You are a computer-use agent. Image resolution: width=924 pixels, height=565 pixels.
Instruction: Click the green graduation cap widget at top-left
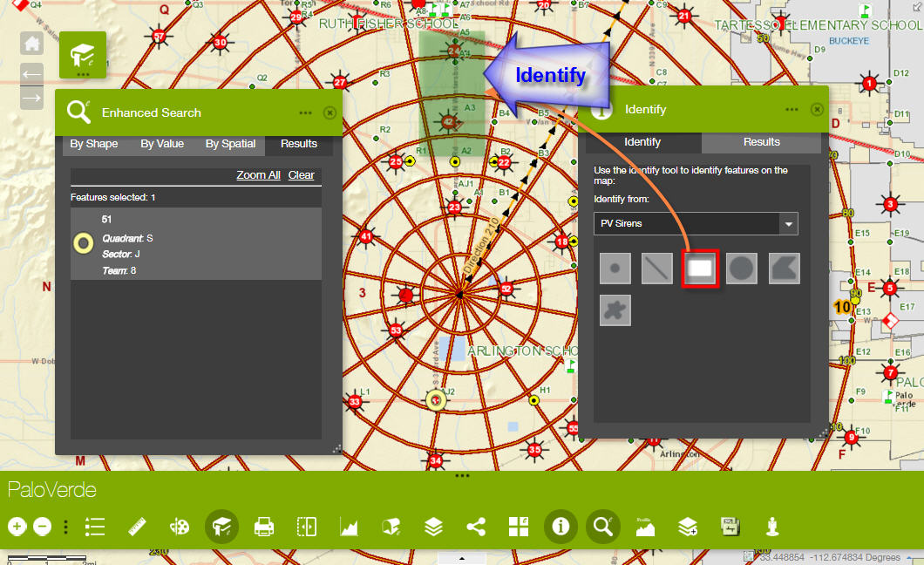[83, 55]
